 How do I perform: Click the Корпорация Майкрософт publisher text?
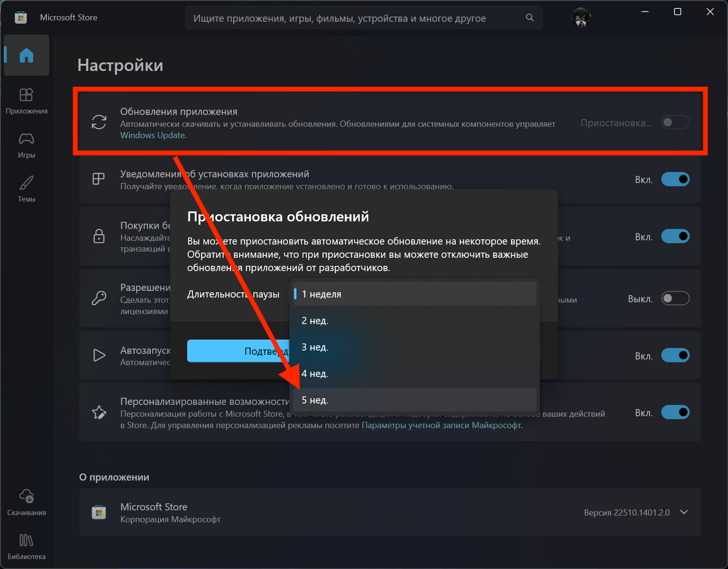pyautogui.click(x=170, y=519)
